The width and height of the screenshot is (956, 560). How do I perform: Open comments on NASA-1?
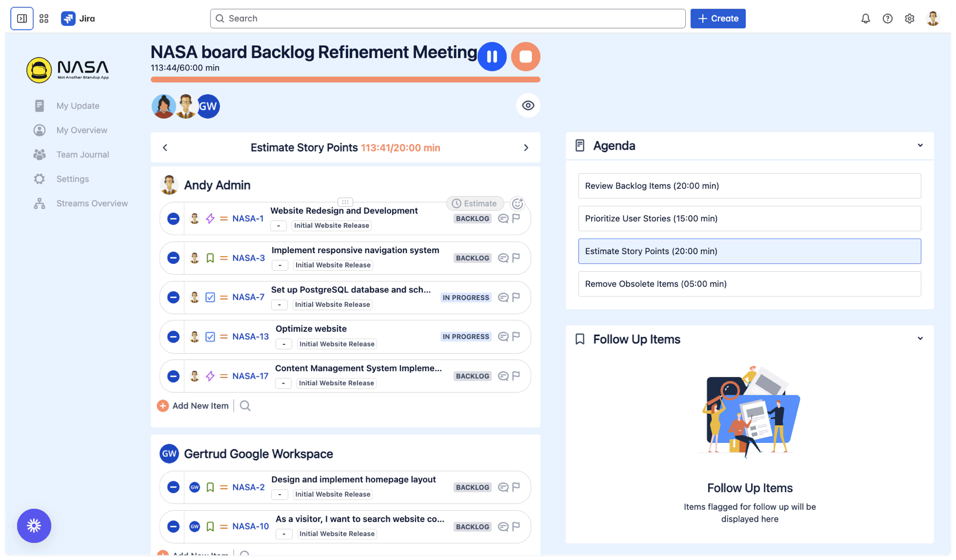pos(503,219)
